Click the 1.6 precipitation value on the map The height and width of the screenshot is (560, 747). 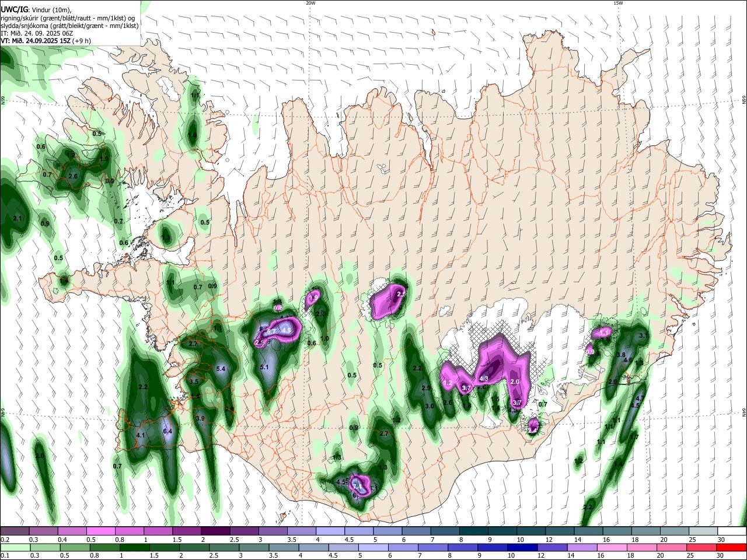pos(192,135)
